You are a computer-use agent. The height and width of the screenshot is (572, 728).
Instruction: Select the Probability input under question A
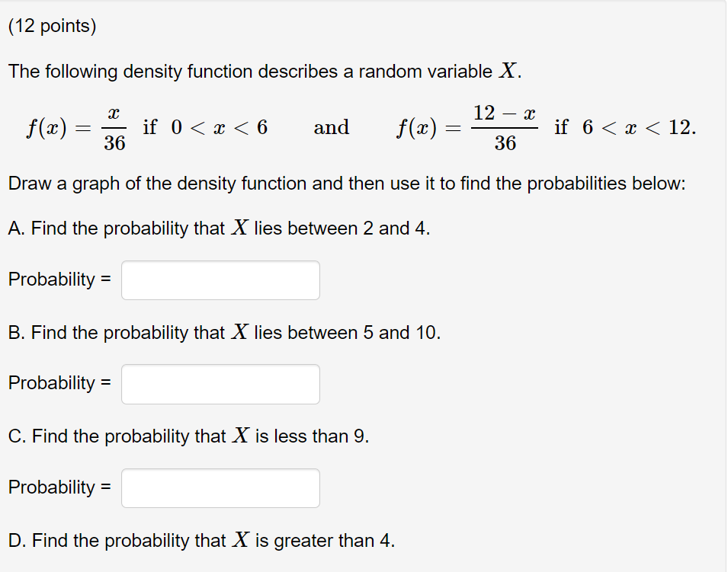click(x=220, y=280)
